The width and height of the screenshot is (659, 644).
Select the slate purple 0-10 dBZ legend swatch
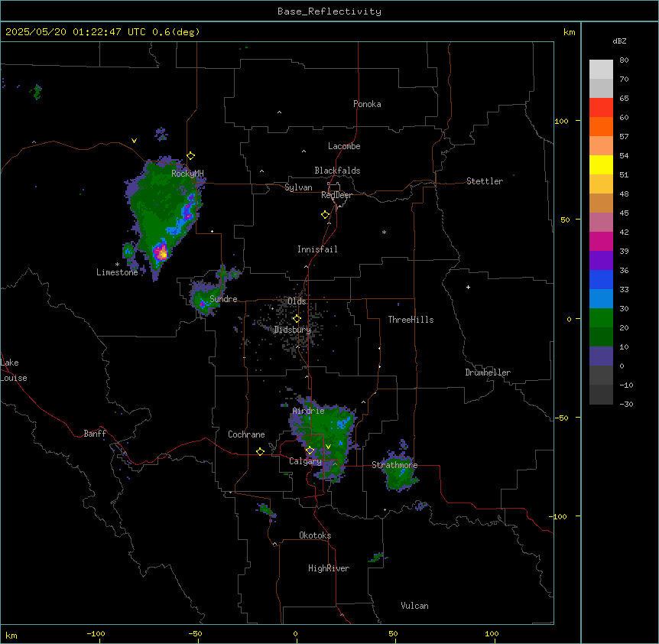[x=601, y=356]
